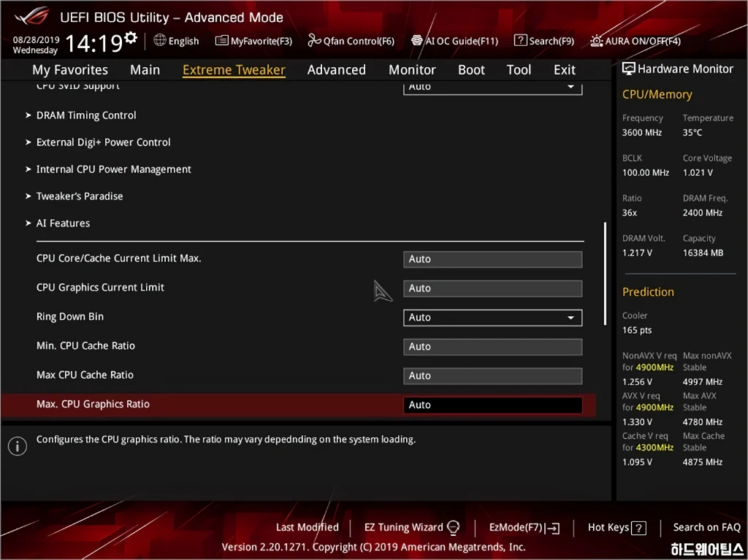Screen dimensions: 748x560
Task: Launch AI OC Guide(F11)
Action: [454, 41]
